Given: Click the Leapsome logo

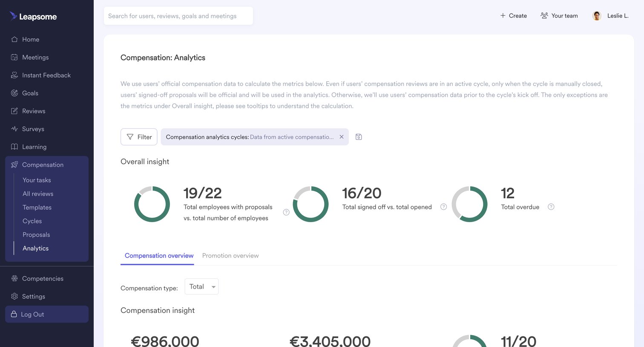Looking at the screenshot, I should [33, 17].
